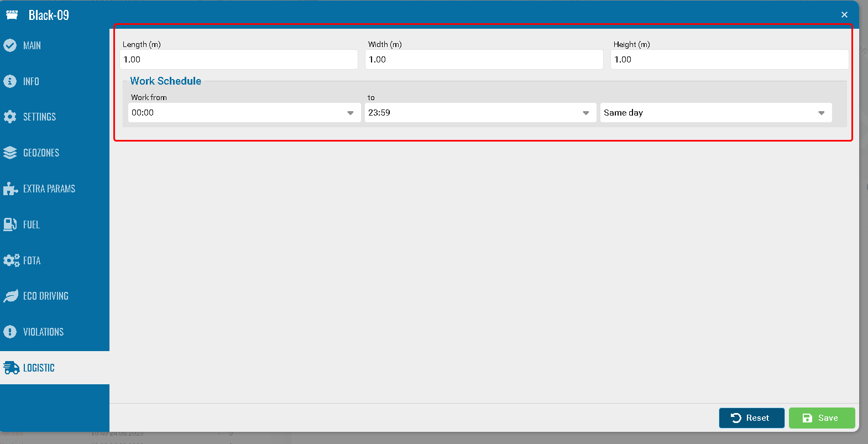Open the Same day dropdown

(x=715, y=113)
